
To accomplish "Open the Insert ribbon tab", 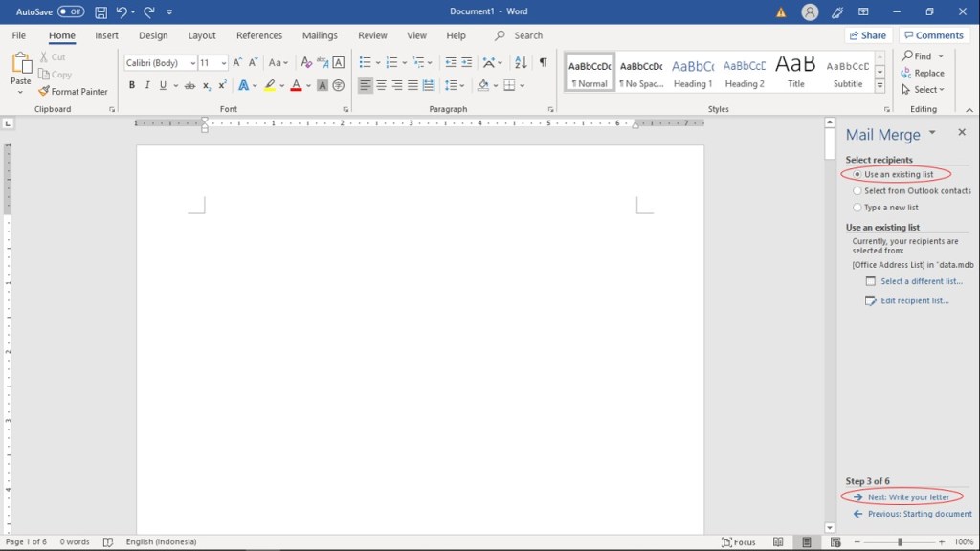I will (106, 35).
